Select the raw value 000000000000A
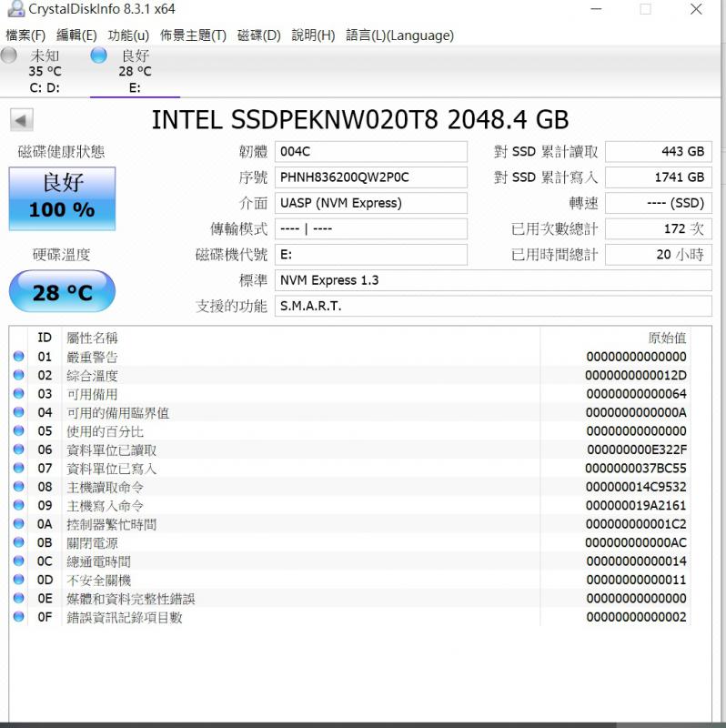Image resolution: width=726 pixels, height=728 pixels. [x=636, y=413]
